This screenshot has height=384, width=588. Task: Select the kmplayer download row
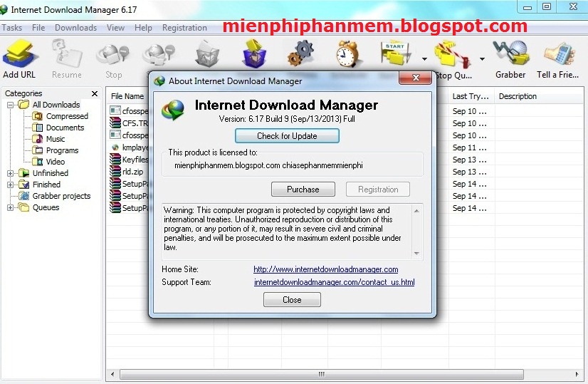pyautogui.click(x=130, y=147)
